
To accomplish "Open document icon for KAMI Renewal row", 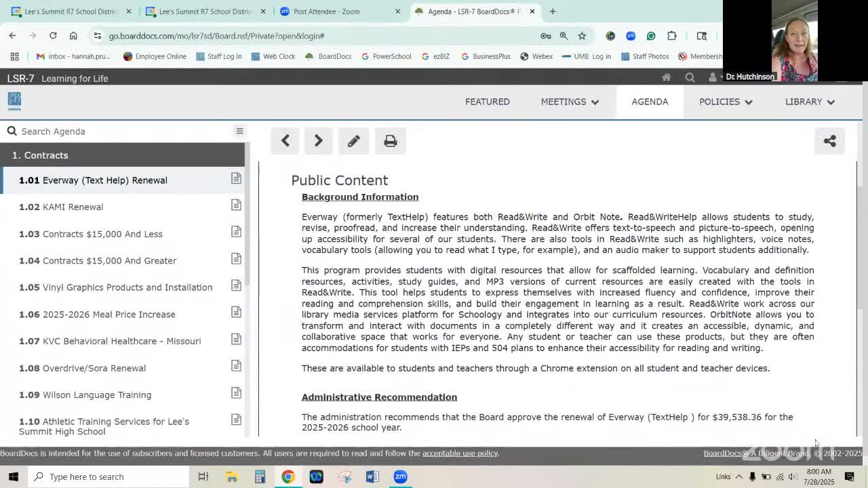I will 236,205.
